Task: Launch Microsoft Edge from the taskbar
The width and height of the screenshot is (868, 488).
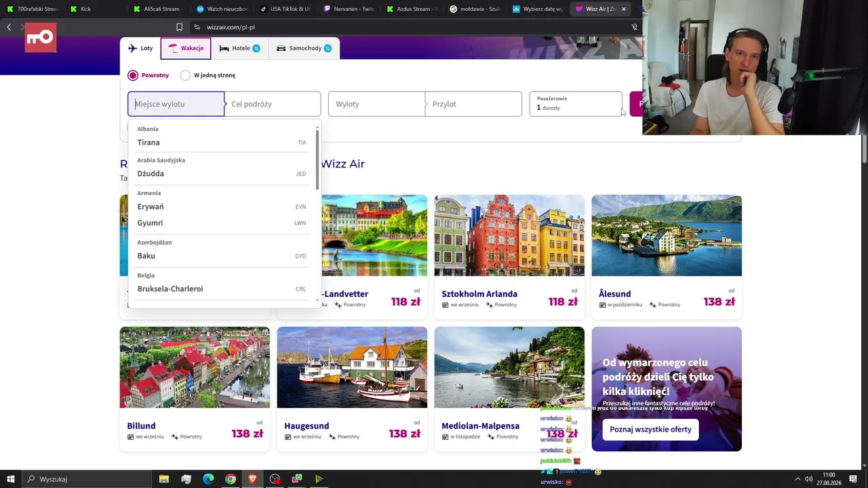Action: pos(208,479)
